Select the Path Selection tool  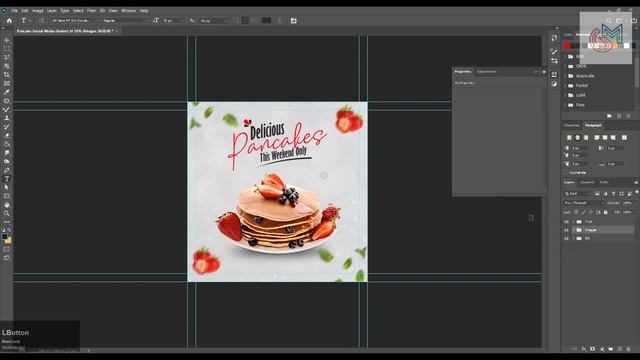coord(7,187)
